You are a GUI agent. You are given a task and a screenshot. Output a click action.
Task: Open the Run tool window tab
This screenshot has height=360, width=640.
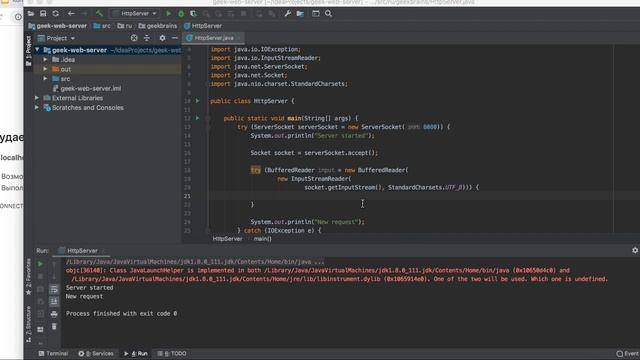click(136, 353)
